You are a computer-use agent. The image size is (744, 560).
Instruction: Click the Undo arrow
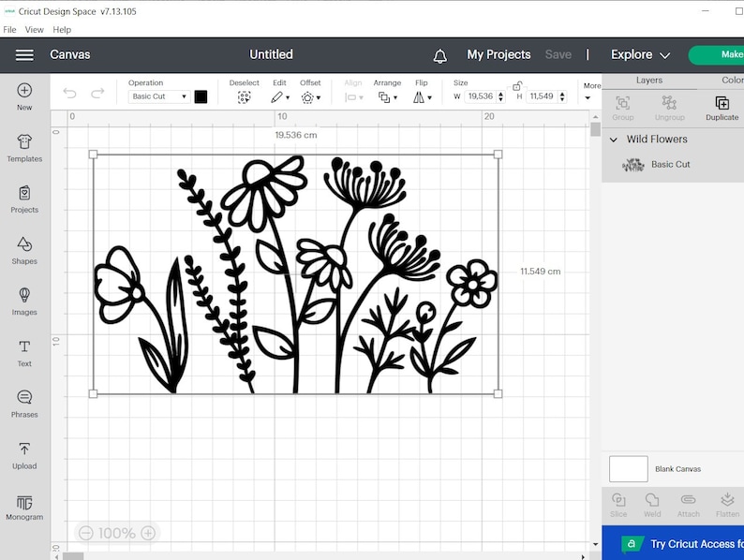click(x=69, y=93)
